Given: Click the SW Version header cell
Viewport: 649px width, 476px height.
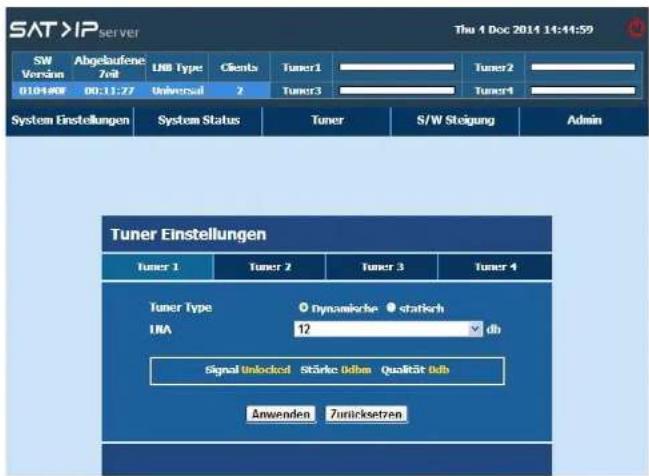Looking at the screenshot, I should tap(43, 67).
